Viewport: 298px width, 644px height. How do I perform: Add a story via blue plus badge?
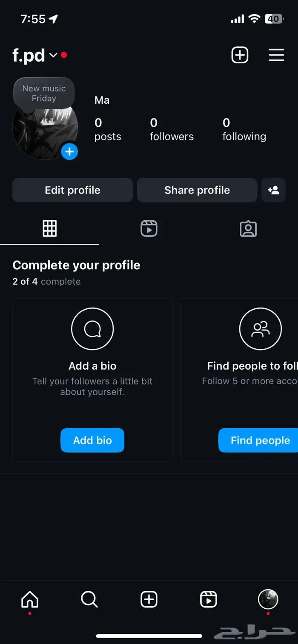[69, 152]
